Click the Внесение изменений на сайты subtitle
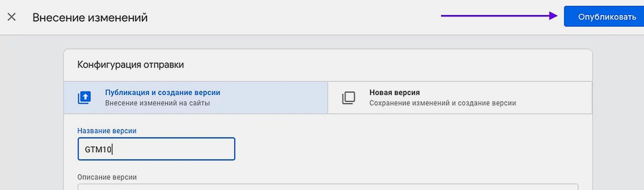Screen dimensions: 644x190 point(157,103)
